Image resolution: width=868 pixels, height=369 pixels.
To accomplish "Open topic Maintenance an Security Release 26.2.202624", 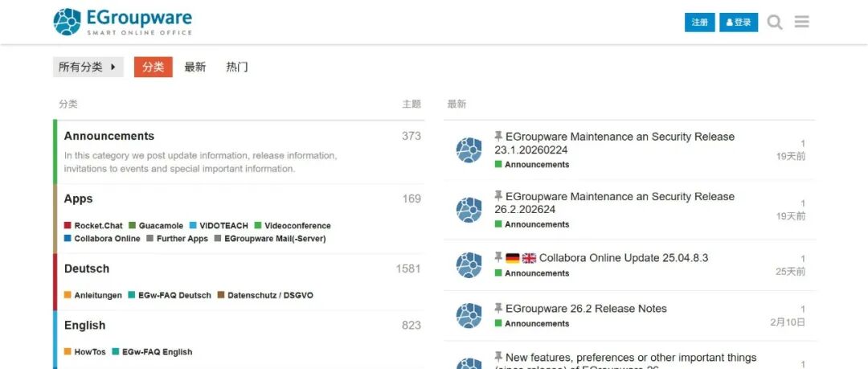I will pyautogui.click(x=615, y=203).
